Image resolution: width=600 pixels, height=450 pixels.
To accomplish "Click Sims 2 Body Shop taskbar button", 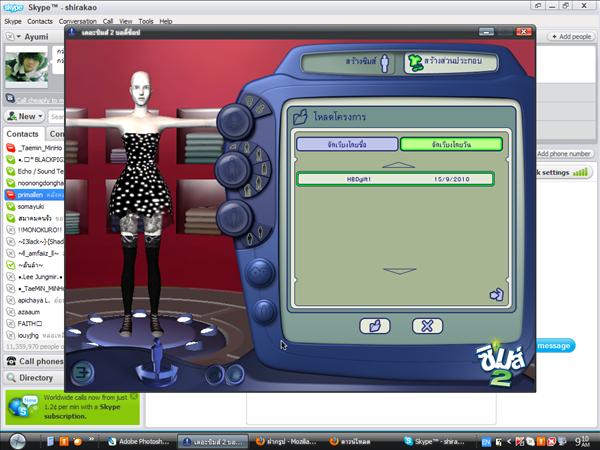I will tap(213, 442).
